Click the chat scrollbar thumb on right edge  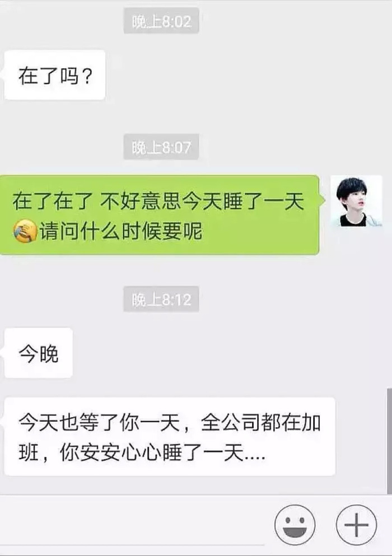point(389,441)
